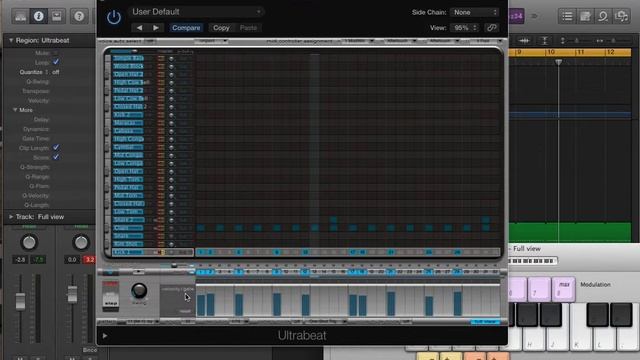Image resolution: width=640 pixels, height=360 pixels.
Task: Click the Compare button
Action: [186, 28]
